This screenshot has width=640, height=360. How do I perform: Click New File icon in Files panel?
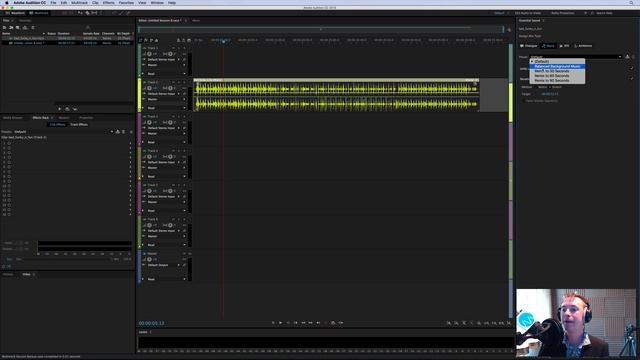[x=18, y=28]
